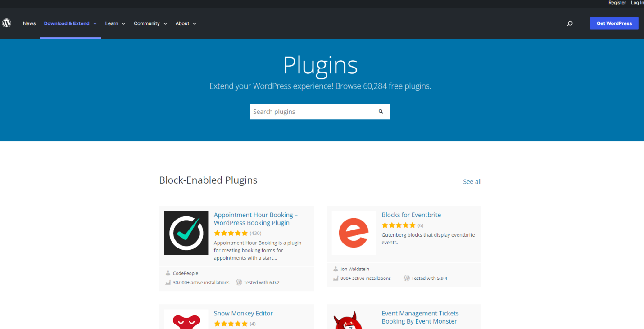The height and width of the screenshot is (329, 644).
Task: Open the site search magnifier icon
Action: 570,23
